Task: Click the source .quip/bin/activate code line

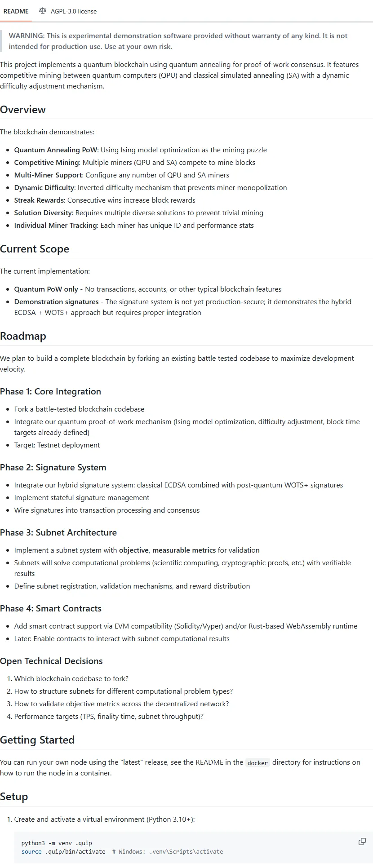Action: coord(63,851)
